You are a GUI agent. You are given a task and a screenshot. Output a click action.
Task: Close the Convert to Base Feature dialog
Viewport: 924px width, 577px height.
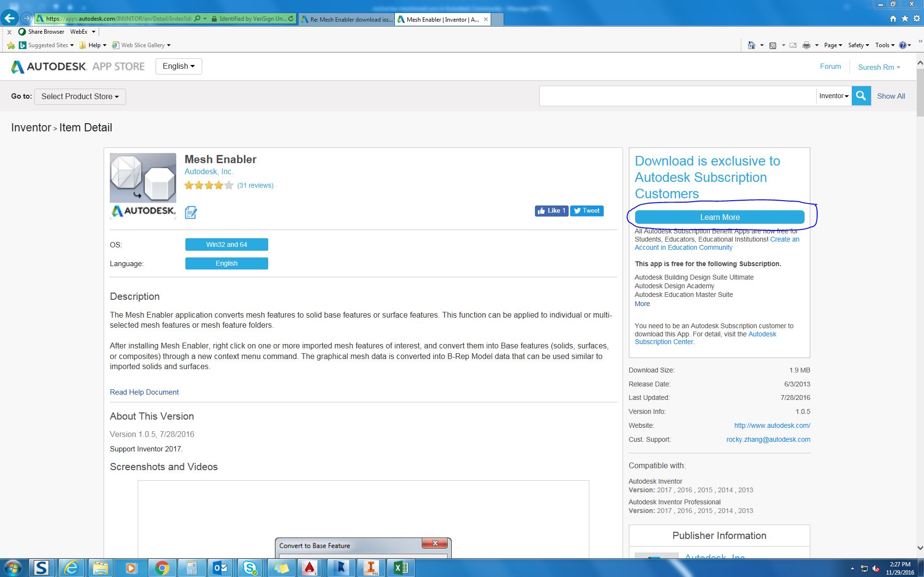click(435, 543)
